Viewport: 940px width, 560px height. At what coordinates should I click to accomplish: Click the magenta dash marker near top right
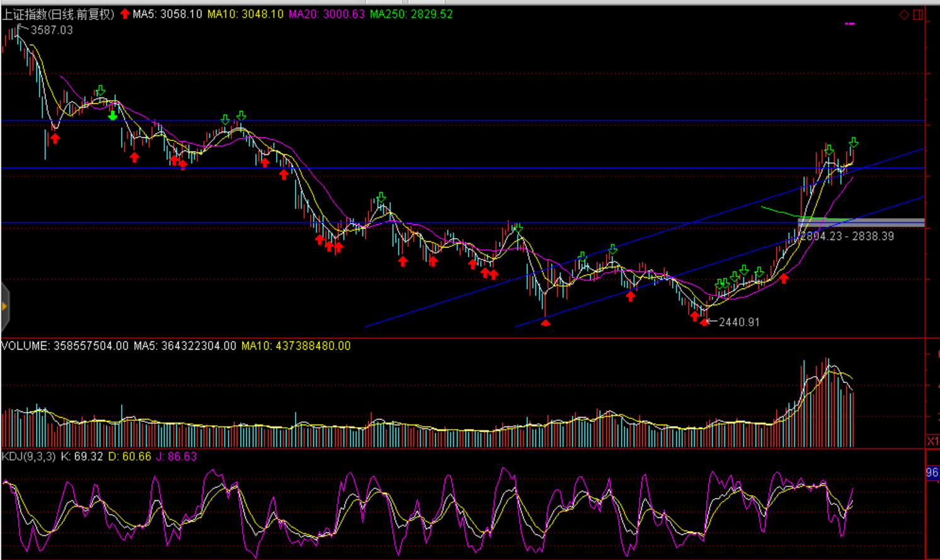pyautogui.click(x=850, y=24)
